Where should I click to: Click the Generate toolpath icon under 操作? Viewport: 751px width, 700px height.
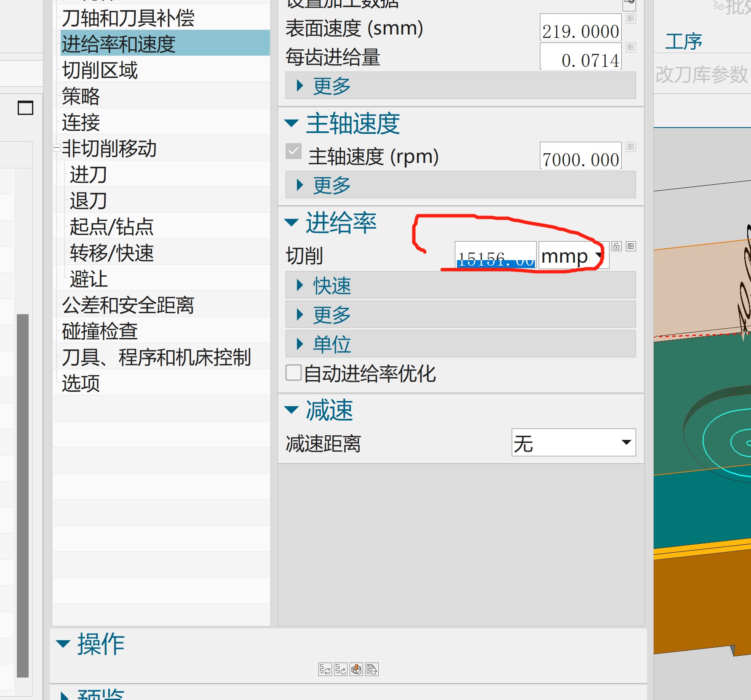pyautogui.click(x=325, y=669)
